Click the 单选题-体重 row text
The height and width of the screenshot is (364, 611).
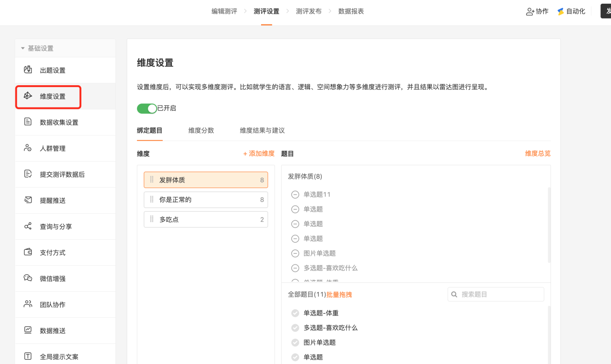(x=321, y=313)
